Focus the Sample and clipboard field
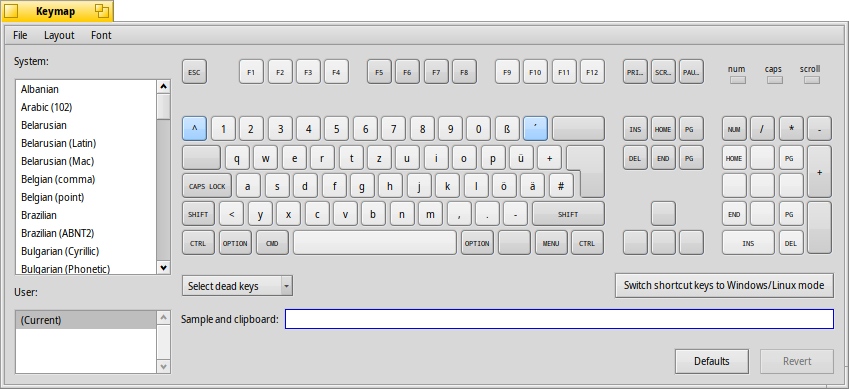This screenshot has width=849, height=389. 559,319
